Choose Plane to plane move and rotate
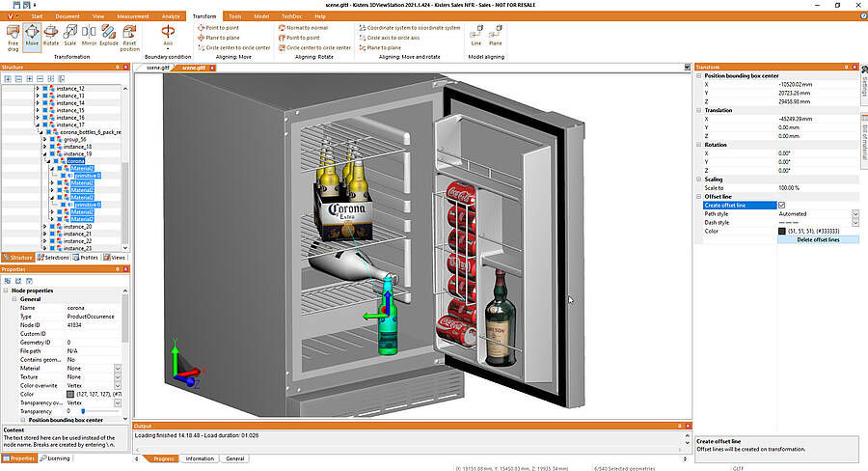Viewport: 868px width, 471px height. (x=380, y=47)
